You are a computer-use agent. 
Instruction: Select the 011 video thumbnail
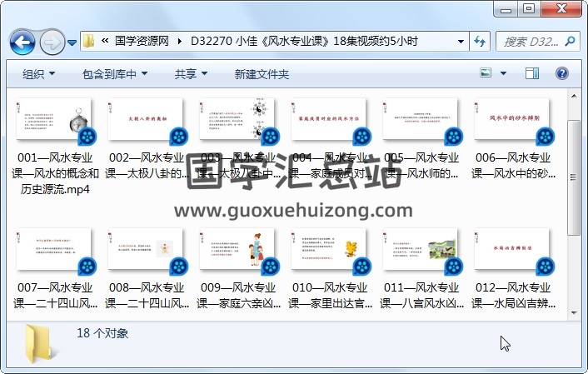421,251
